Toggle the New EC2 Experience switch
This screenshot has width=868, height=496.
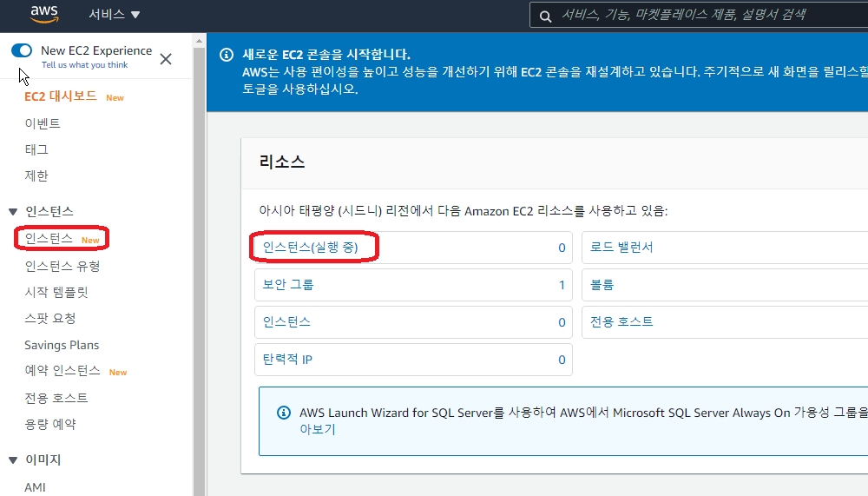[x=22, y=51]
